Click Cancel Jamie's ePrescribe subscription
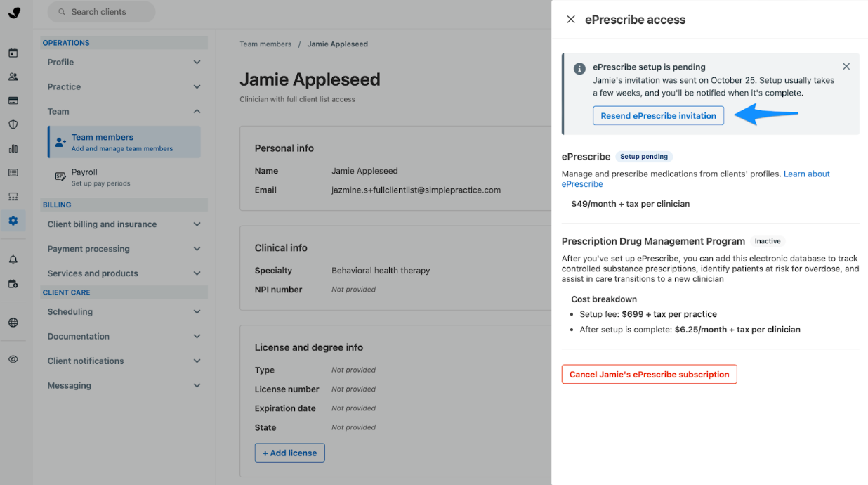The height and width of the screenshot is (485, 868). [649, 375]
